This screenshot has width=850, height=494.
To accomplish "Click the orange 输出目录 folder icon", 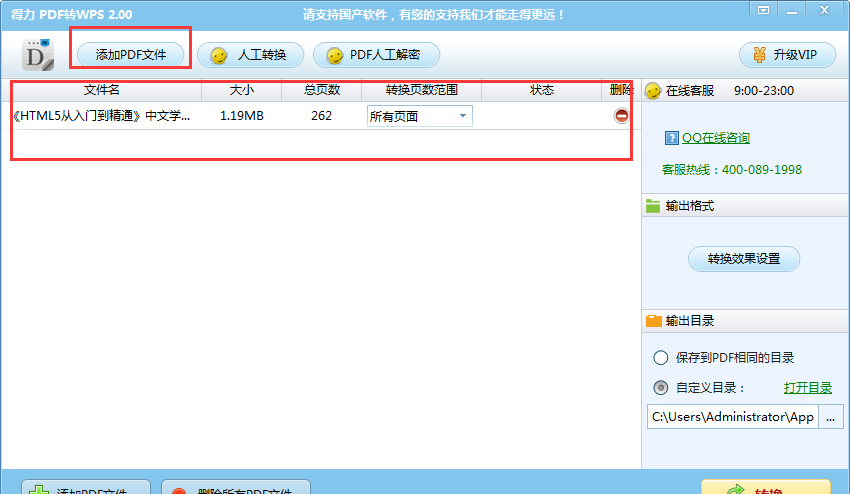I will click(654, 321).
